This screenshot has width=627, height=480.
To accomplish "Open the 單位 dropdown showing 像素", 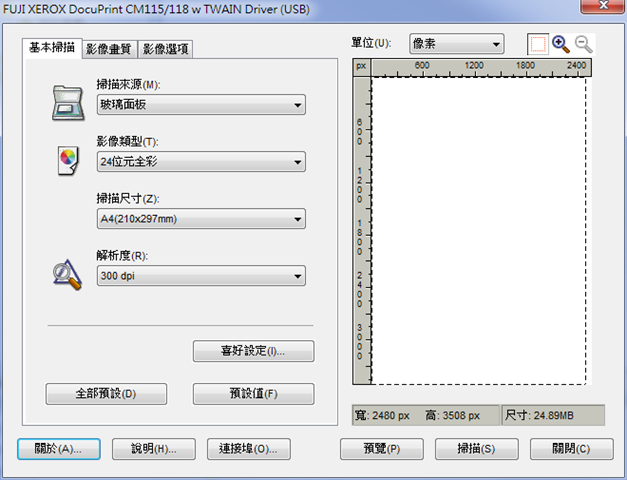I will 457,44.
